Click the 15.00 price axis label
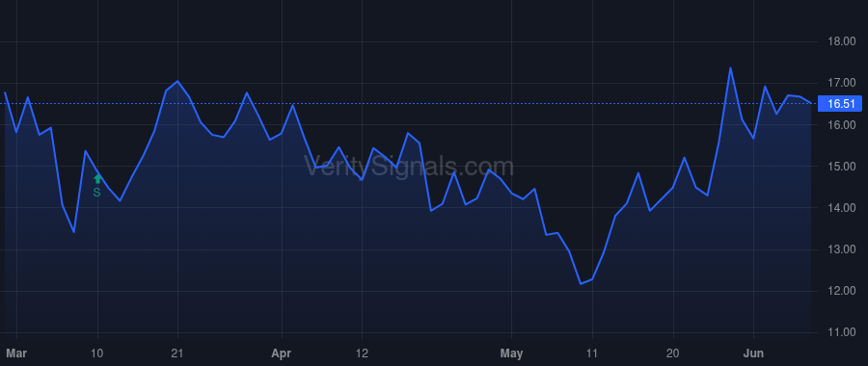 pos(840,167)
